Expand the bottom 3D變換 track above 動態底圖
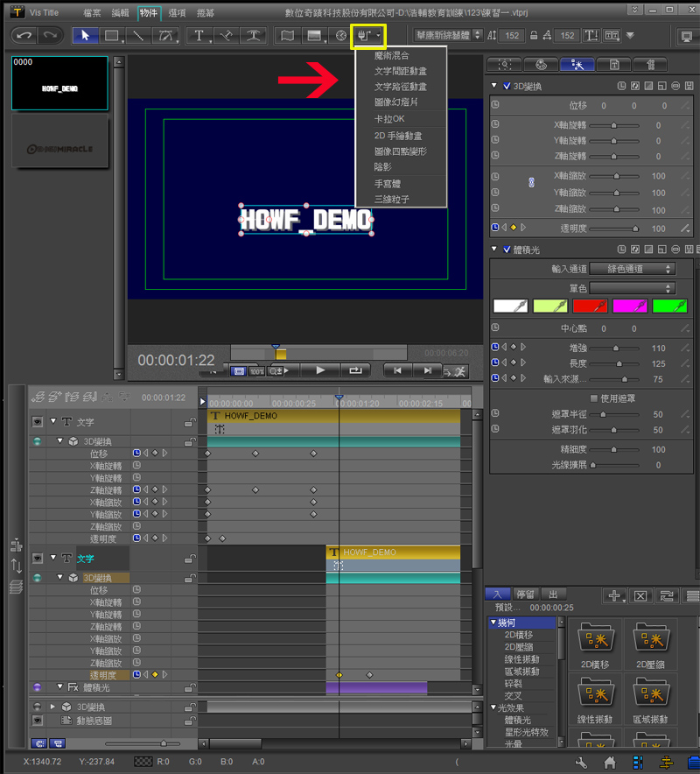The image size is (700, 774). pyautogui.click(x=52, y=707)
